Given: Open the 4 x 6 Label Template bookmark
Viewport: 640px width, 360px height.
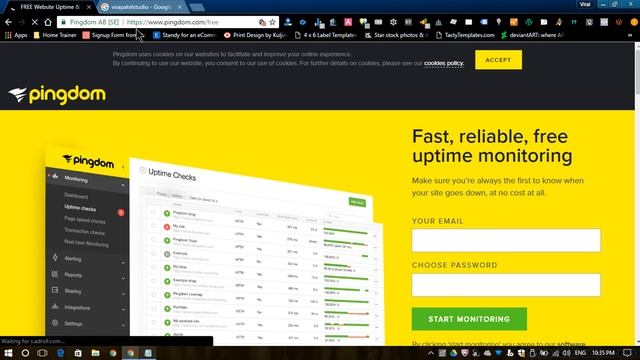Looking at the screenshot, I should click(326, 35).
